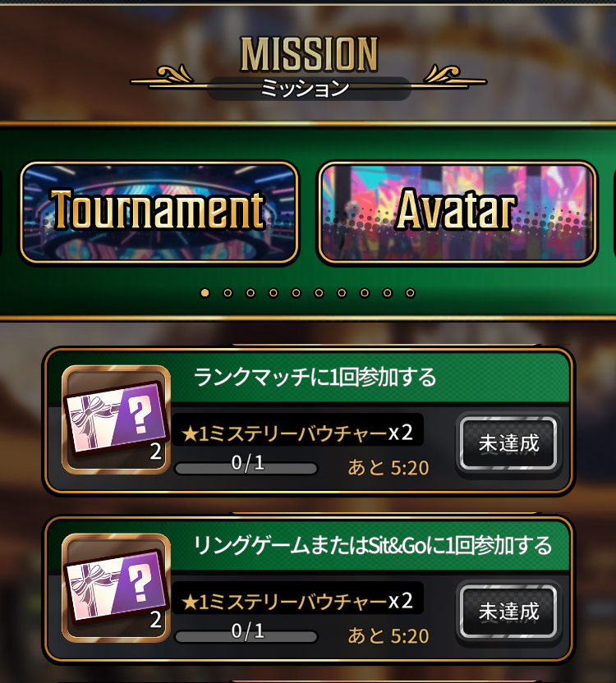
Task: Select the last carousel page dot
Action: click(x=410, y=293)
